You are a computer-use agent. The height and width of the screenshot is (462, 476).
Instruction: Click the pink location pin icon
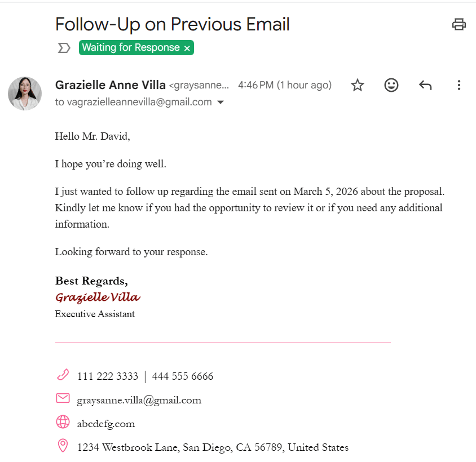tap(63, 446)
